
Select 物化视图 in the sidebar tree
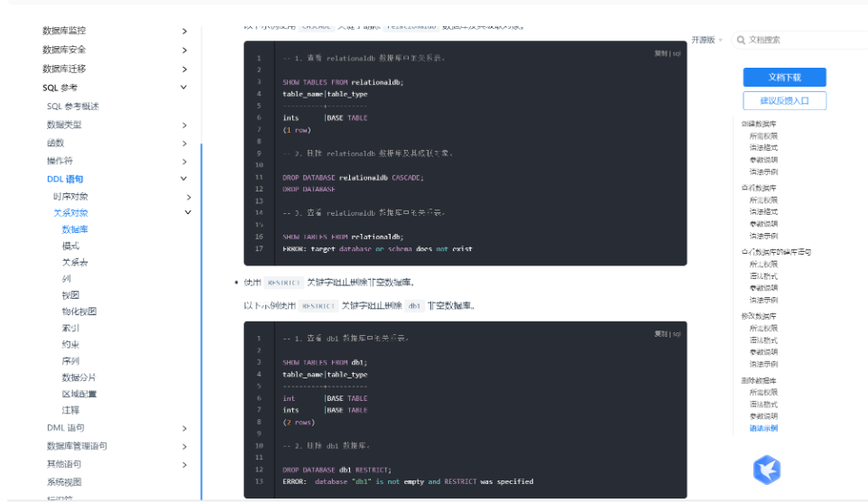[79, 312]
